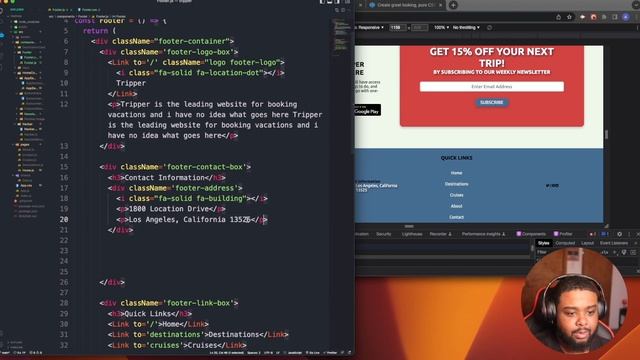Select the Computed pane tab

[565, 243]
